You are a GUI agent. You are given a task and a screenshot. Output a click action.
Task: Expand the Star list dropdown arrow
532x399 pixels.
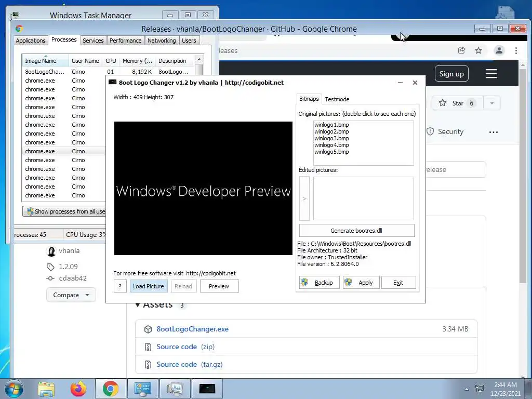click(492, 103)
